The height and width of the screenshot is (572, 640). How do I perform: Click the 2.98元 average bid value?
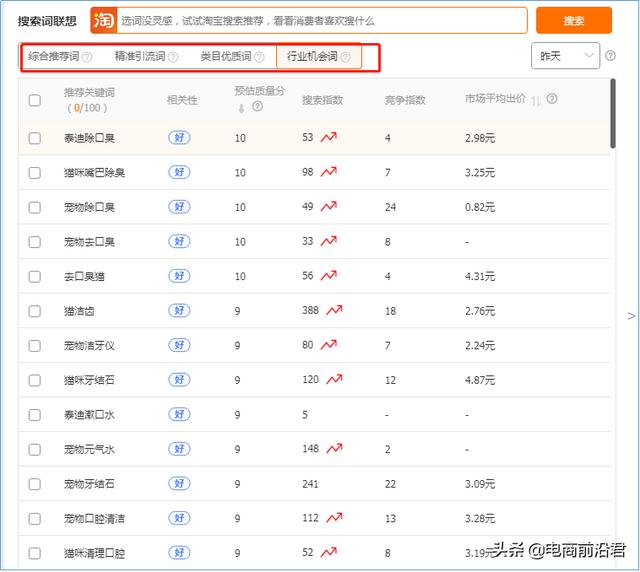(480, 138)
